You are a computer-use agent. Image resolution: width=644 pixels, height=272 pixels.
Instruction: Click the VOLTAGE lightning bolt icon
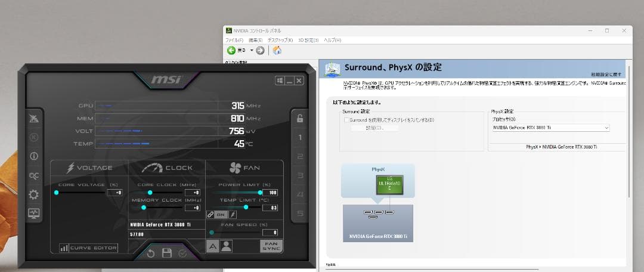tap(70, 168)
